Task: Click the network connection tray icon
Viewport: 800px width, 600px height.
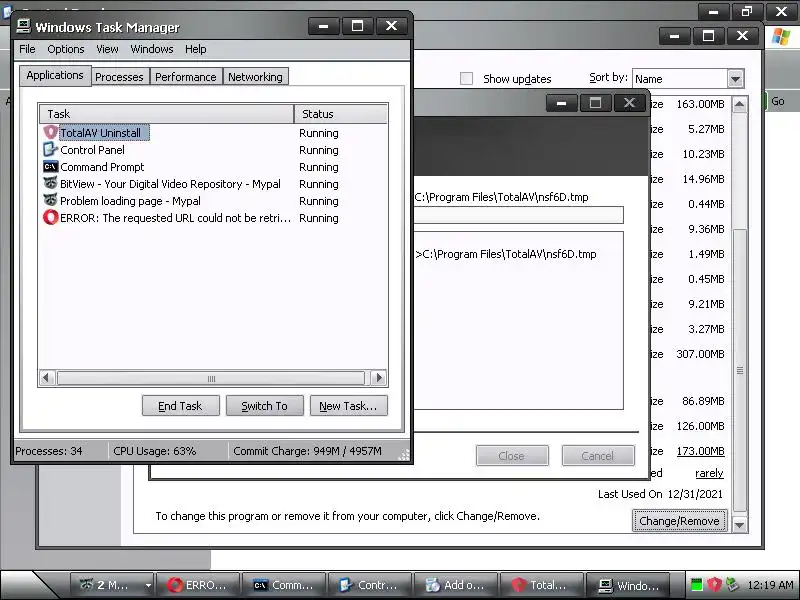Action: [733, 585]
